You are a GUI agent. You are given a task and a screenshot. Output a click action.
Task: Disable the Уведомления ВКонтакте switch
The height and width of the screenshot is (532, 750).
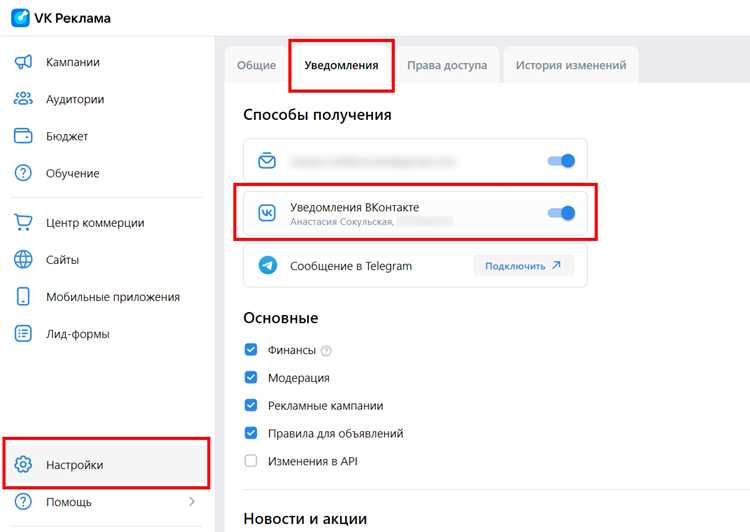561,213
